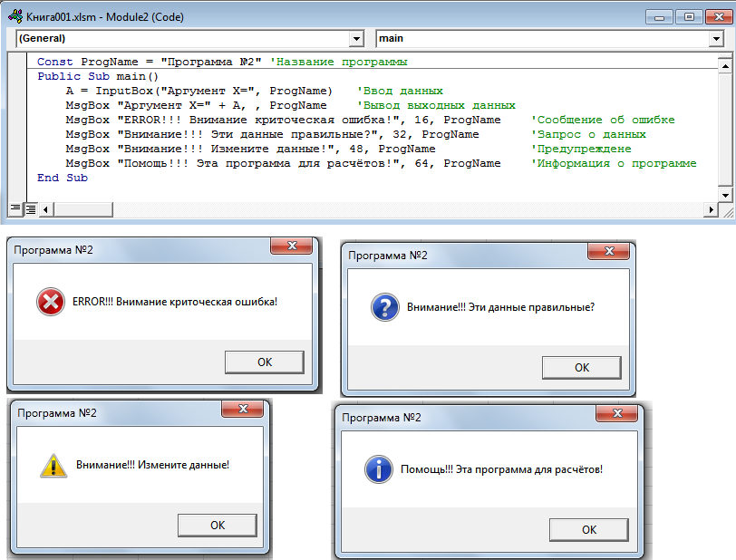Viewport: 736px width, 560px height.
Task: Click the code margin indicator bar
Action: point(17,127)
